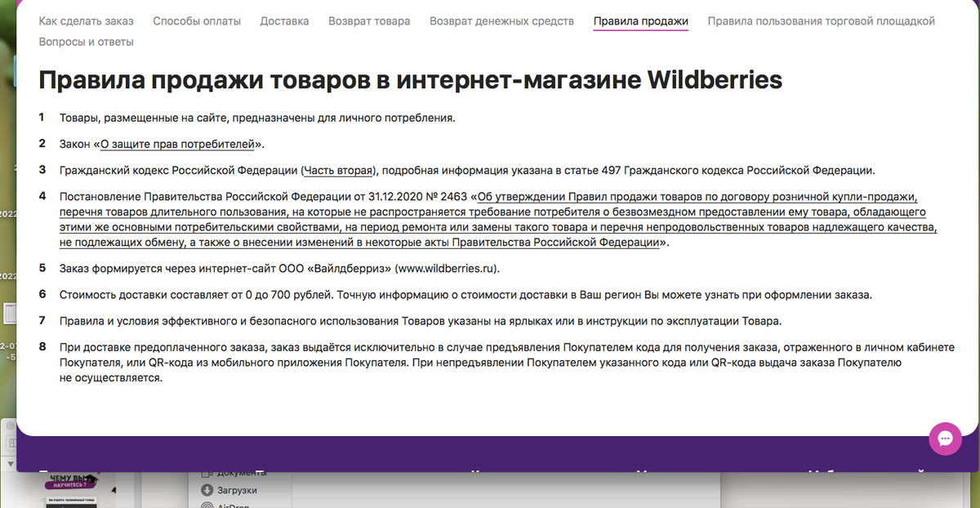Viewport: 980px width, 508px height.
Task: Select the active «Правила продажи» tab
Action: (x=641, y=21)
